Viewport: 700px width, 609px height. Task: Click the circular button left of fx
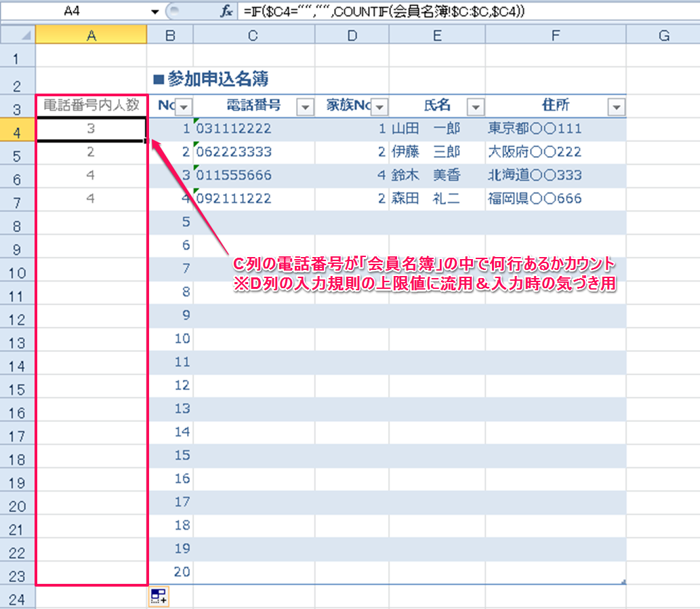pos(173,12)
